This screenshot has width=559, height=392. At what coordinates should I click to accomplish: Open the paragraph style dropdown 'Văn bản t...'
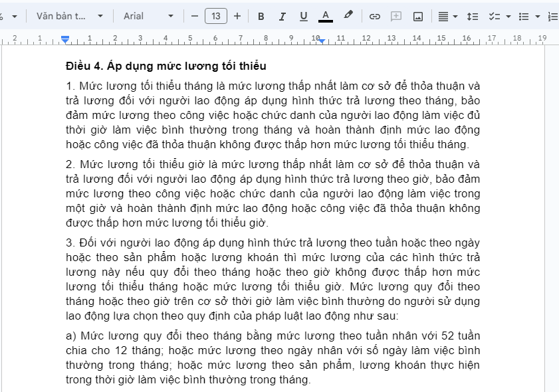point(70,16)
